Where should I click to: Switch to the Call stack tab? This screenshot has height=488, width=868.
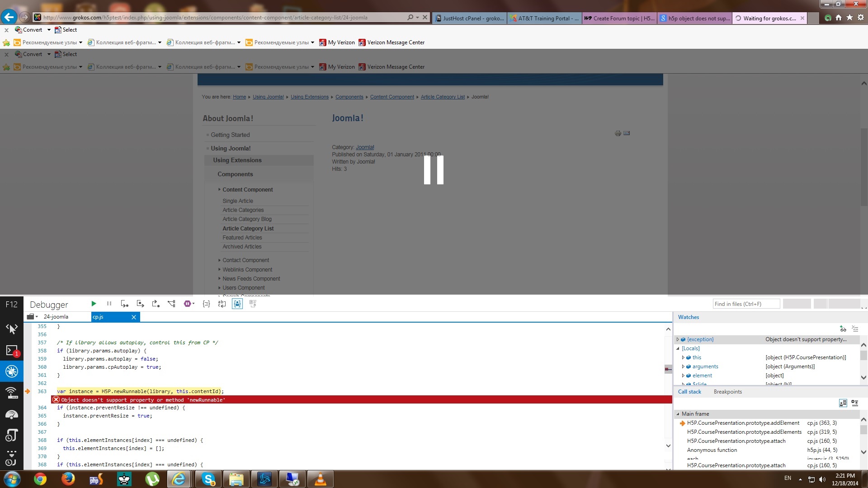coord(689,392)
